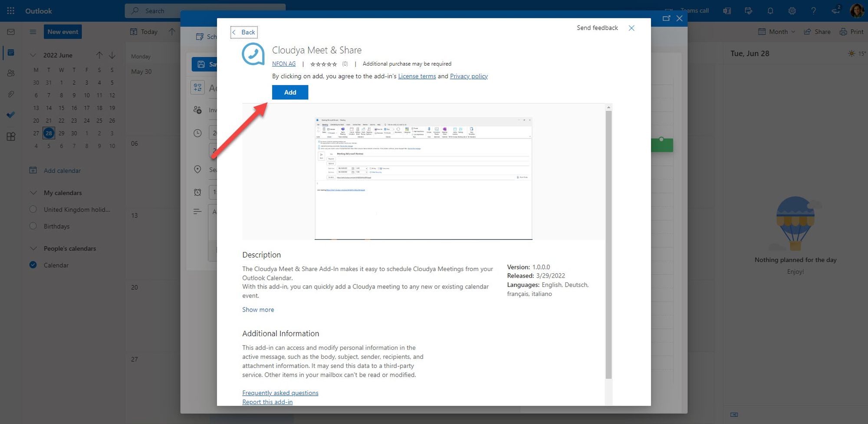
Task: Click the Share toolbar item
Action: click(x=817, y=32)
